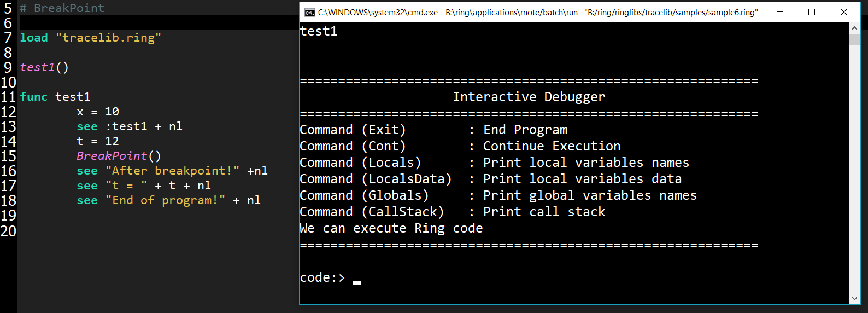Maximize the command prompt window
868x313 pixels.
[812, 12]
